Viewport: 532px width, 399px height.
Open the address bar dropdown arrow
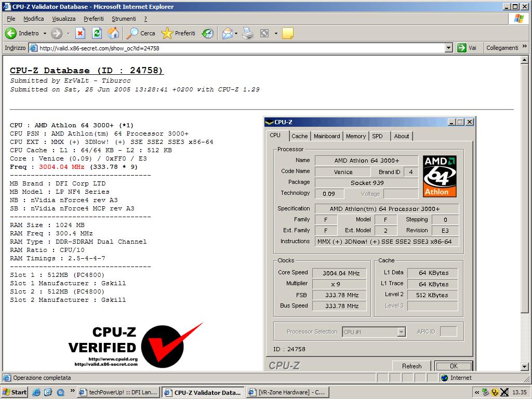coord(448,48)
